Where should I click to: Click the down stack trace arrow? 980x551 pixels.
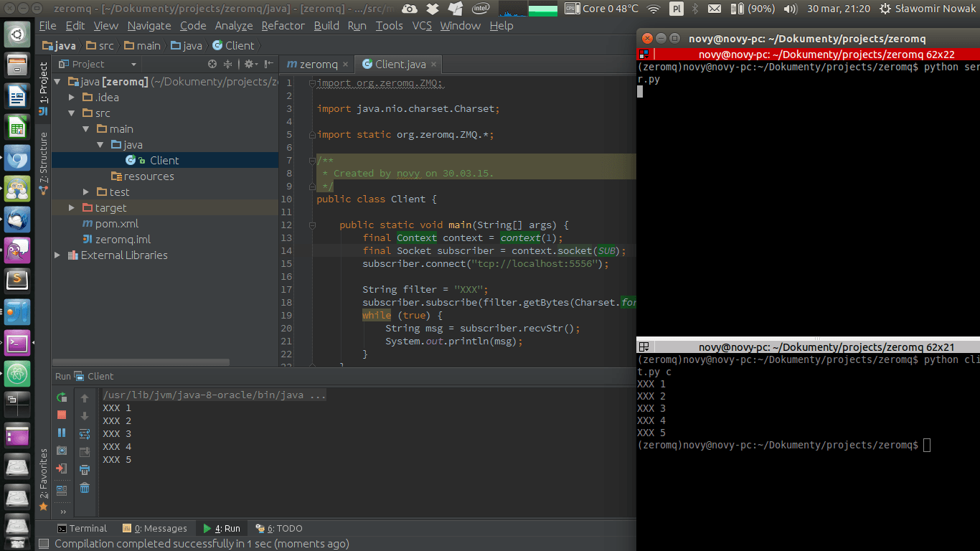(85, 416)
